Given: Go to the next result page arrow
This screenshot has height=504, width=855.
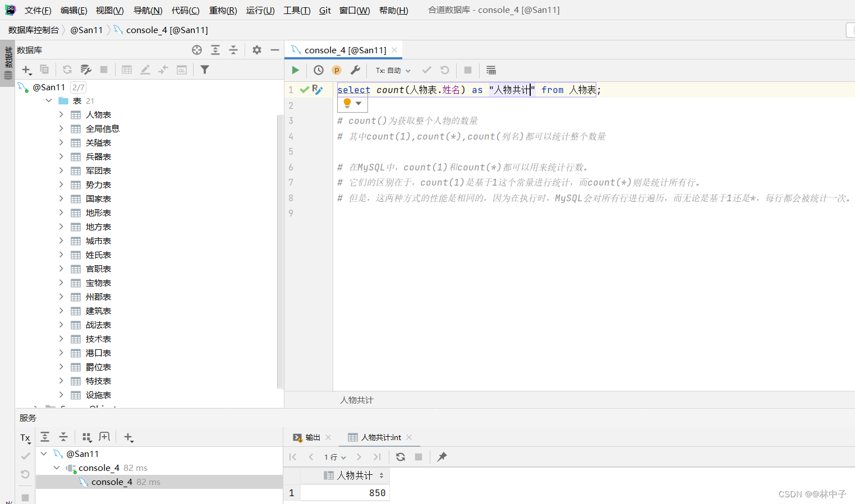Looking at the screenshot, I should point(359,457).
